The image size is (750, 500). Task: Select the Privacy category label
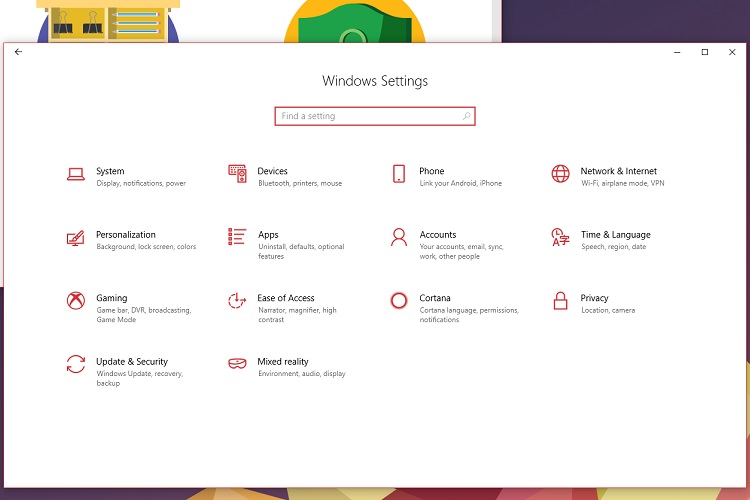(x=594, y=298)
